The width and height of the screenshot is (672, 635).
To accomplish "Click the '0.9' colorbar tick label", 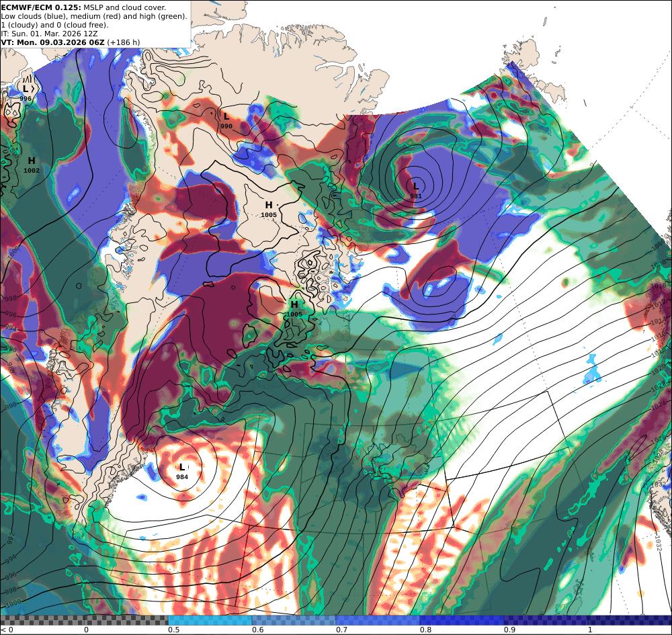I will coord(509,630).
